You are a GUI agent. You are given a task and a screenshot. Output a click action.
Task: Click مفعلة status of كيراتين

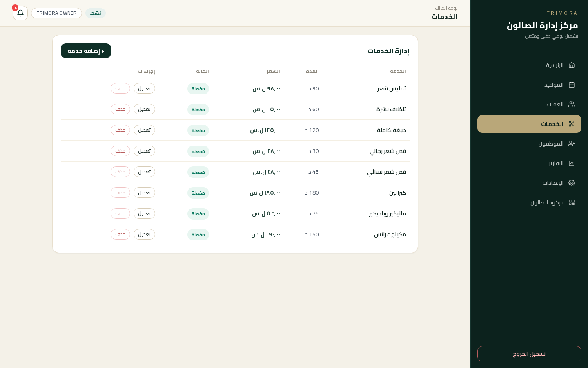click(198, 193)
